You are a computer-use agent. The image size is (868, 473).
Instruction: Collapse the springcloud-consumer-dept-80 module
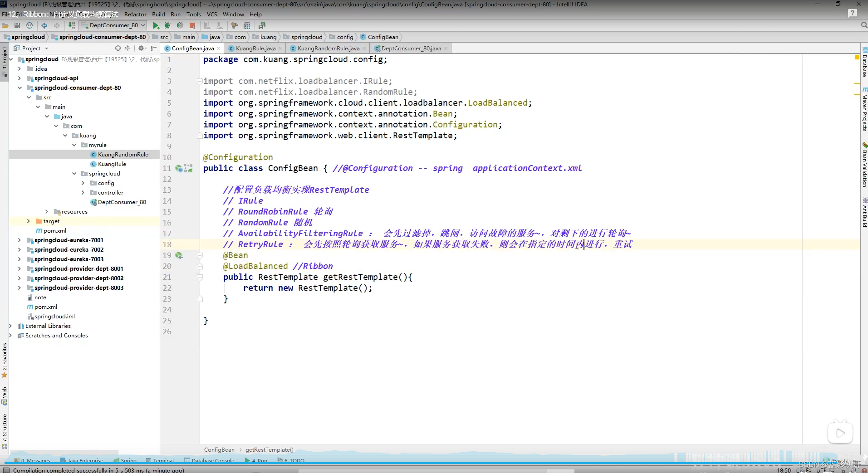(x=20, y=88)
